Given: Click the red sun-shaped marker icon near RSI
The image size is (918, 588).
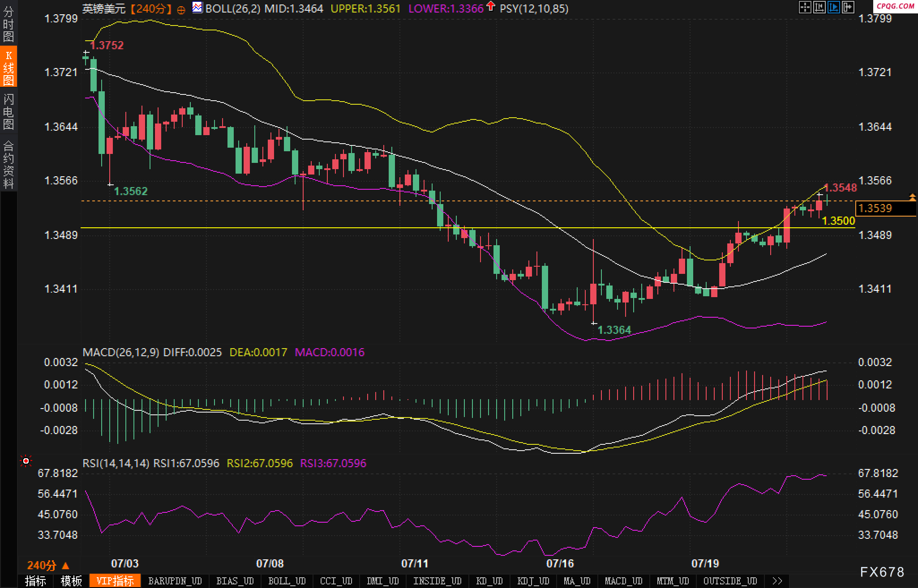Looking at the screenshot, I should (26, 461).
